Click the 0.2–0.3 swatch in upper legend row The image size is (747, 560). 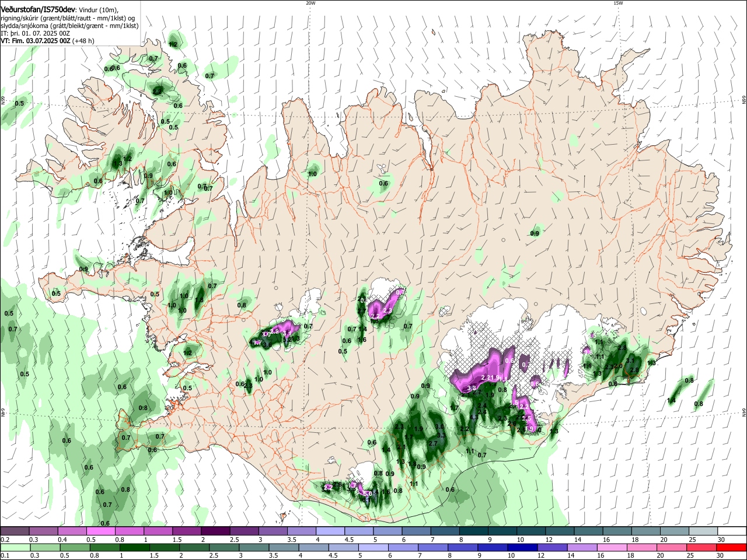coord(15,531)
